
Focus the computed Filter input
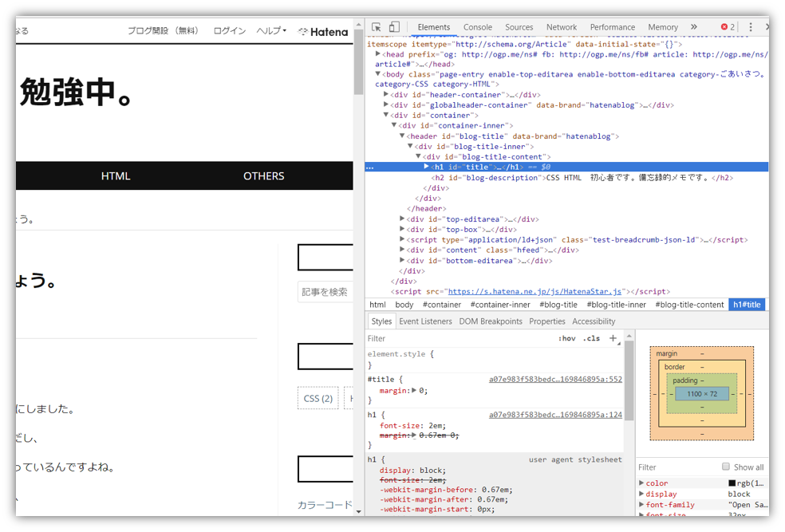point(678,467)
